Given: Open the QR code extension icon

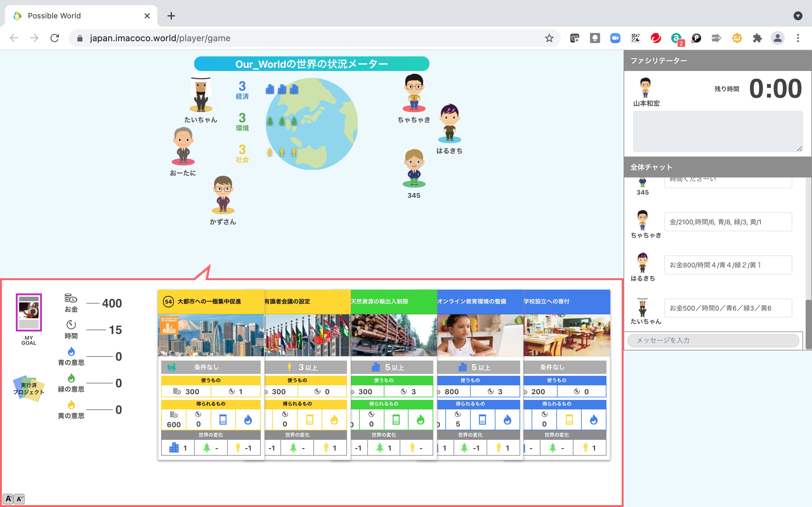Looking at the screenshot, I should (636, 38).
